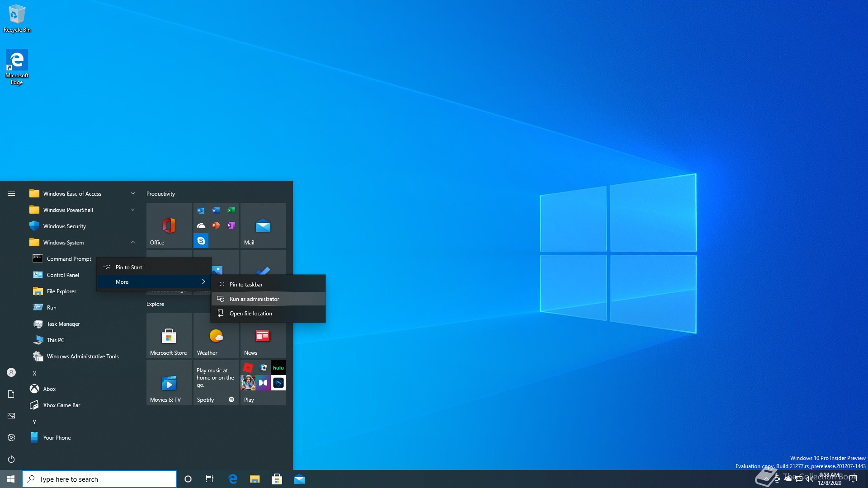Open Mail from the taskbar

click(299, 479)
